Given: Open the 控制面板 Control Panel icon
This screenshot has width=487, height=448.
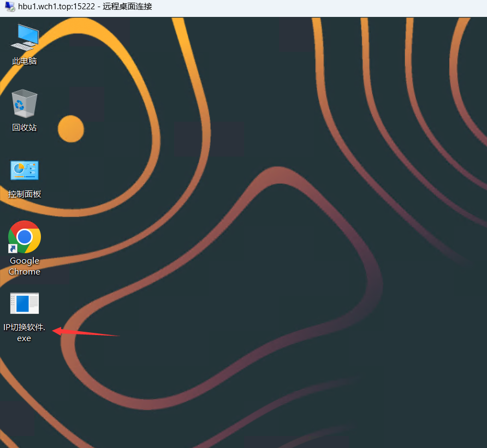Looking at the screenshot, I should (x=25, y=171).
